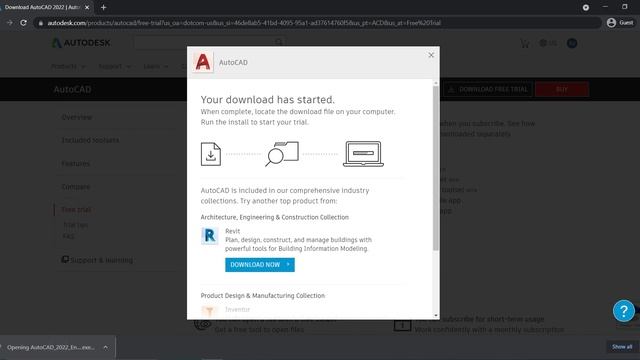This screenshot has height=360, width=640.
Task: Click the Autodesk logo in page header
Action: [81, 43]
